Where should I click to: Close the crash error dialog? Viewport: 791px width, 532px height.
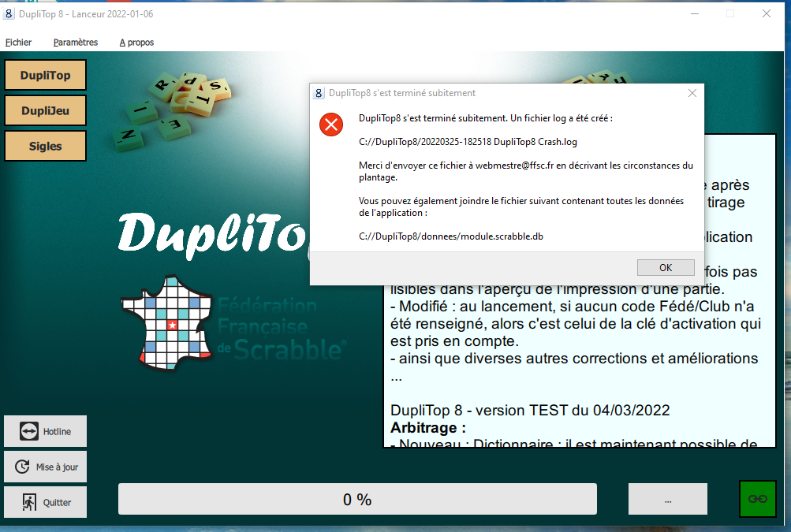point(692,93)
